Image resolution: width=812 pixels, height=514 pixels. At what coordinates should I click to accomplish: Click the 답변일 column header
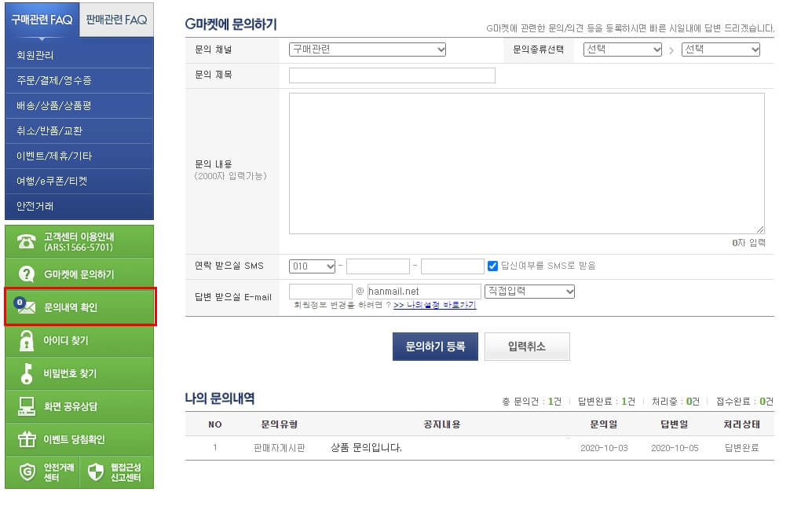click(x=675, y=424)
